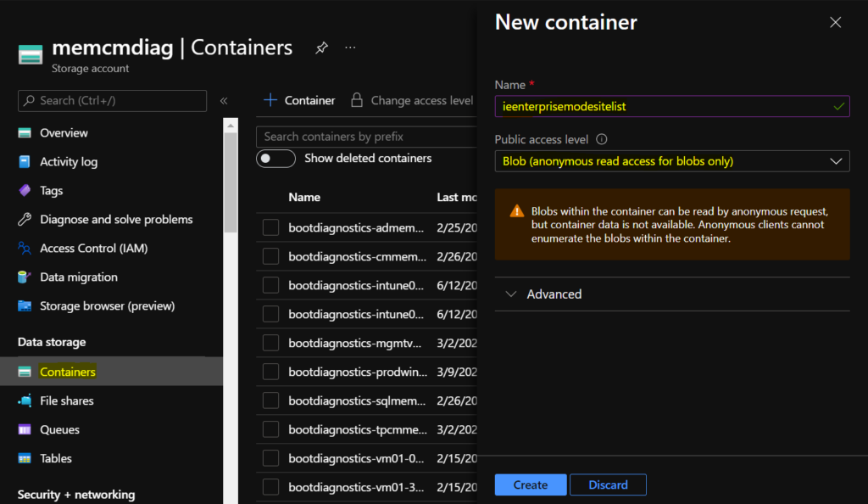Open the bootdiagnostics-tpcmme... container
868x504 pixels.
pos(358,429)
